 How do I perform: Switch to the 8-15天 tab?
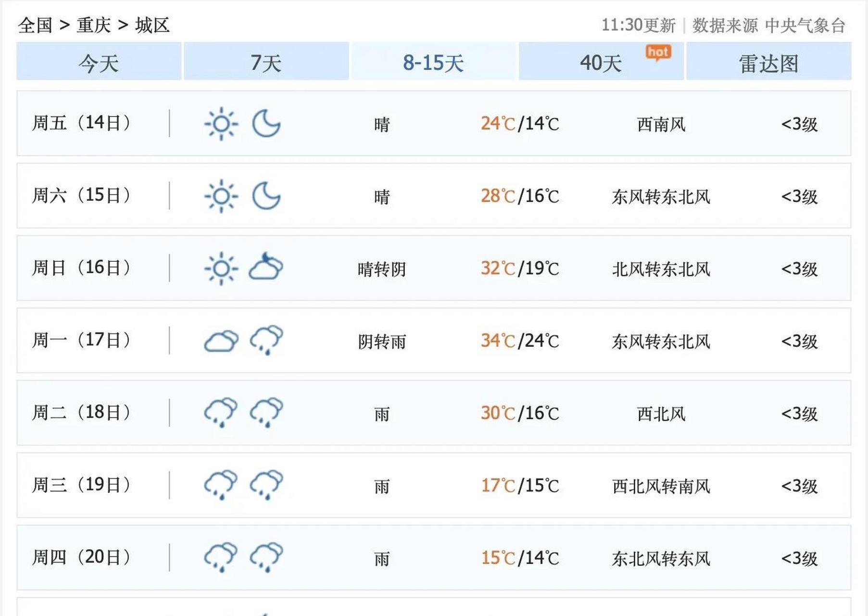(433, 62)
